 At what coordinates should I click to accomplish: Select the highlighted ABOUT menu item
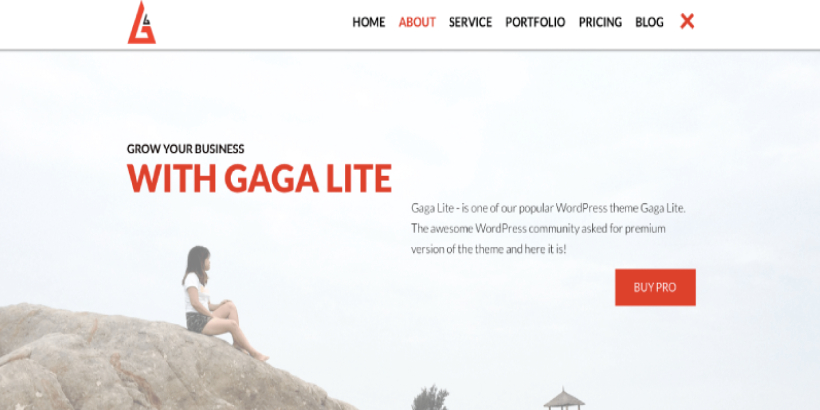417,22
